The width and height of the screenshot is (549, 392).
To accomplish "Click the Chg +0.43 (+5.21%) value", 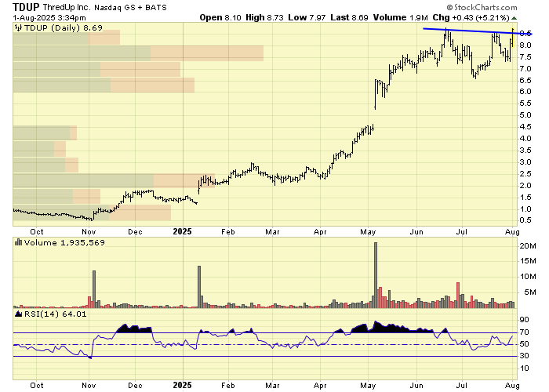I will (471, 17).
